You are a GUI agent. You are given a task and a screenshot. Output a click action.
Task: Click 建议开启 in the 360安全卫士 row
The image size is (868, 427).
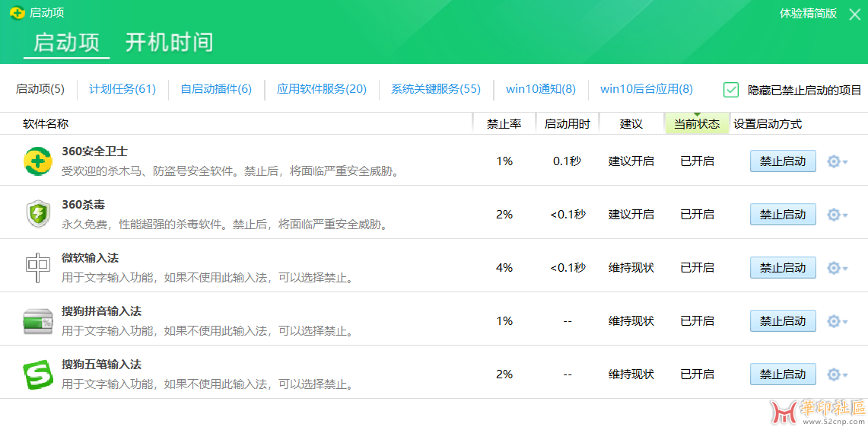click(x=631, y=161)
